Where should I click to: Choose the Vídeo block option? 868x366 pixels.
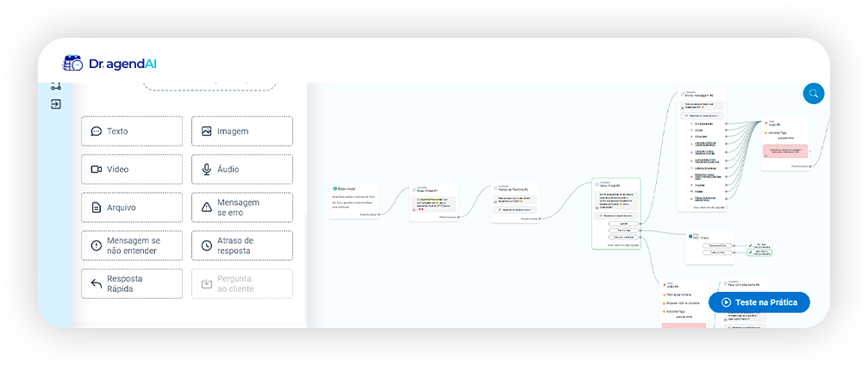pyautogui.click(x=132, y=170)
